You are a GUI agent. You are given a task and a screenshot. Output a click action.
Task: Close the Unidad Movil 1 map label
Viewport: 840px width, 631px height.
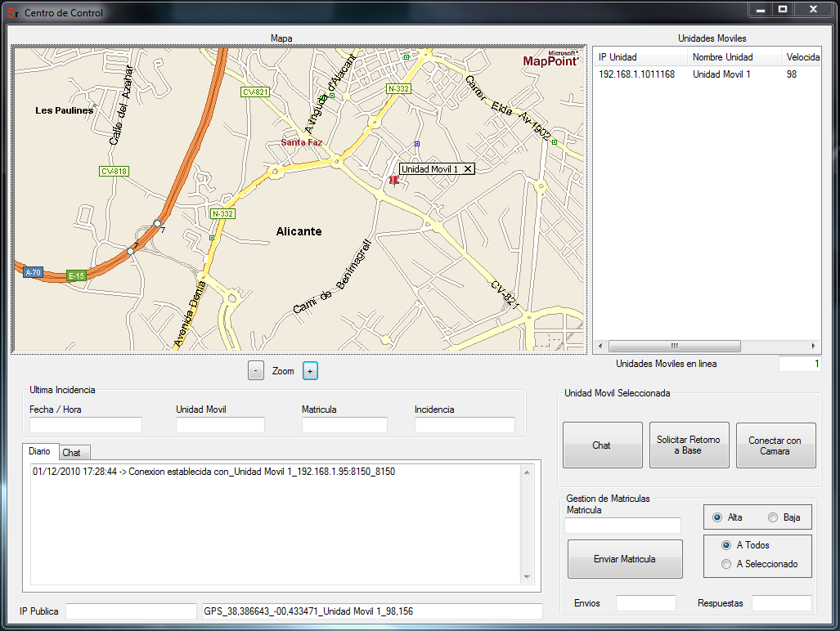click(468, 169)
